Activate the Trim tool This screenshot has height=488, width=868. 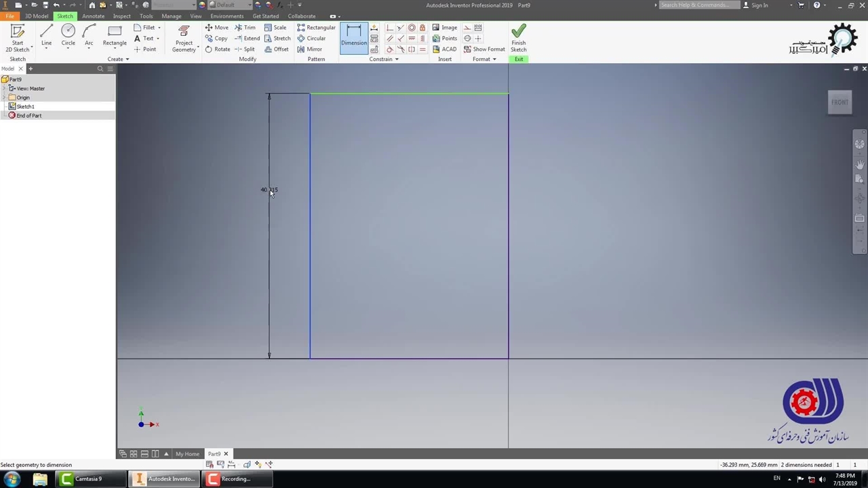[x=245, y=28]
